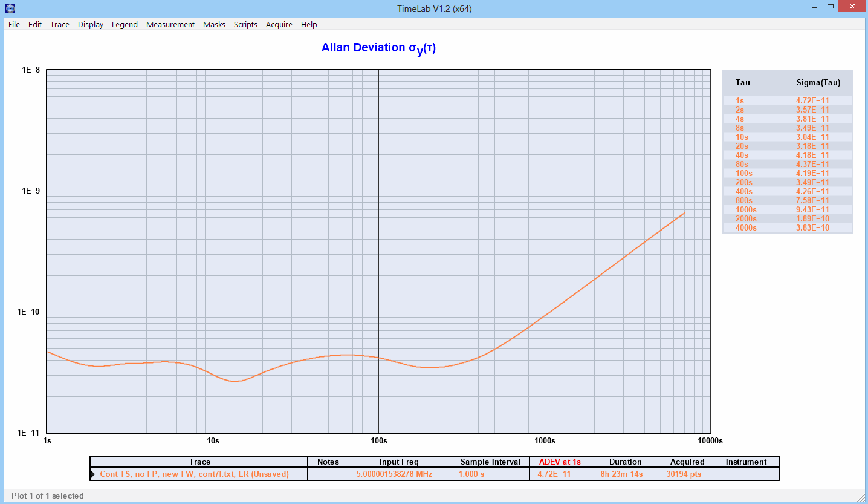The image size is (868, 504).
Task: Click the 'Plot 1 of 1 selected' status text
Action: point(48,496)
